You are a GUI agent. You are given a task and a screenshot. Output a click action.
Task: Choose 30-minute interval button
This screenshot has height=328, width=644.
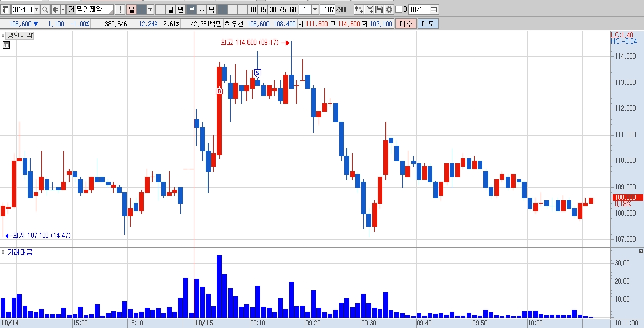click(273, 9)
